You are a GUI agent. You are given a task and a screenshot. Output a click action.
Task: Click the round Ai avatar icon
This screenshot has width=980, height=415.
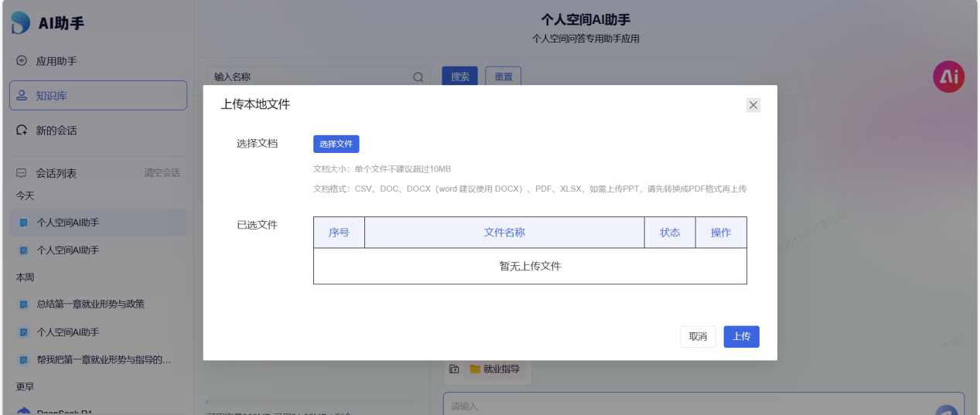tap(948, 77)
